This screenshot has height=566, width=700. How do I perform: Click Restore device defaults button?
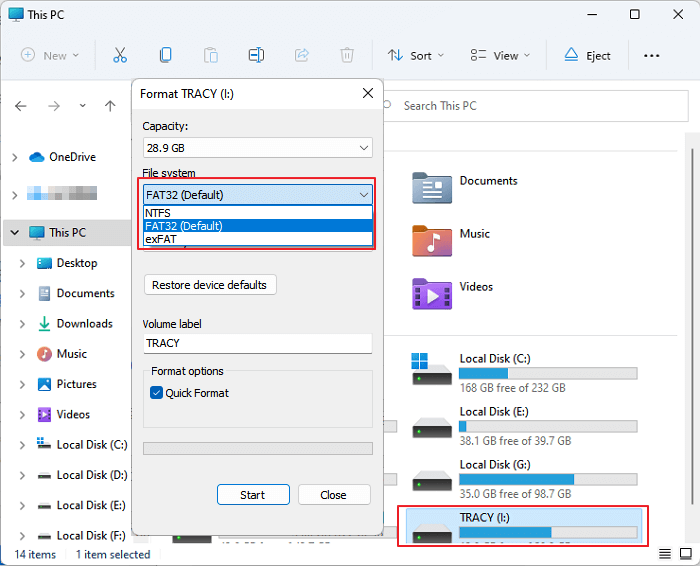(x=210, y=285)
